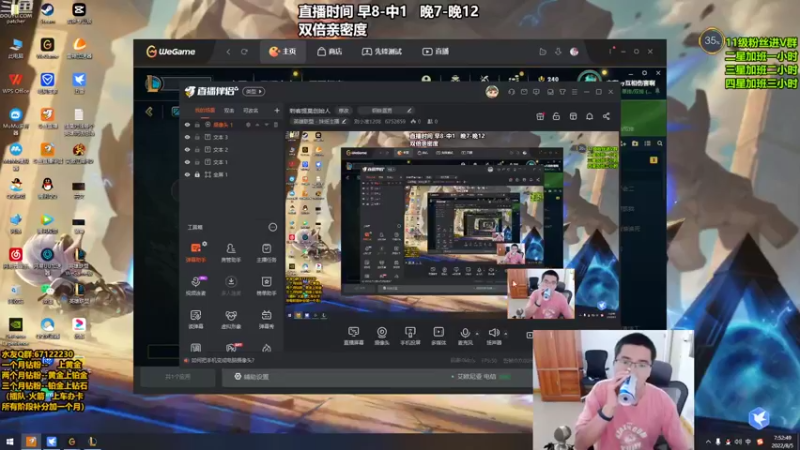Open the Windows Start button
The width and height of the screenshot is (800, 450).
pyautogui.click(x=10, y=441)
